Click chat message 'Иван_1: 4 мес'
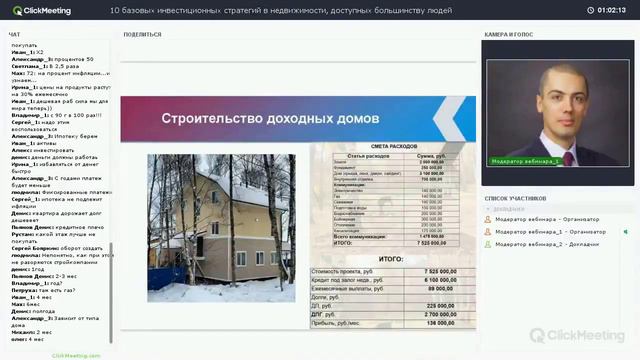This screenshot has width=640, height=360. coord(31,297)
